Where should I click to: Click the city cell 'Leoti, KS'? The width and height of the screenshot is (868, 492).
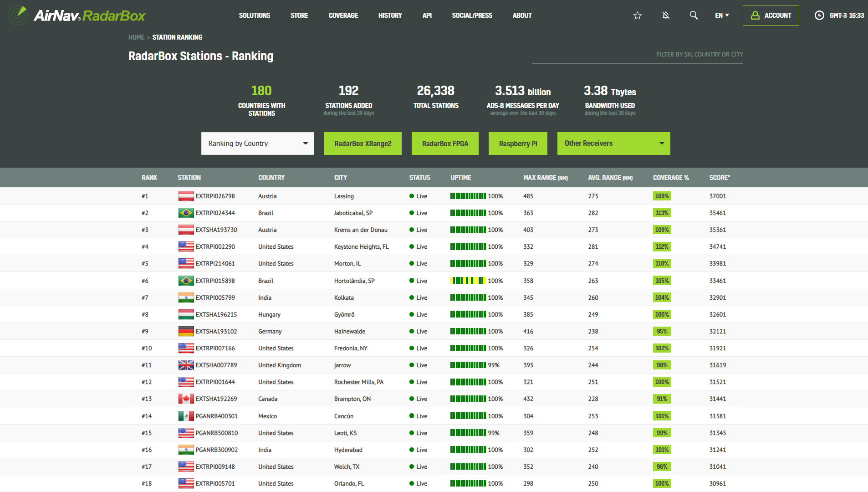345,433
